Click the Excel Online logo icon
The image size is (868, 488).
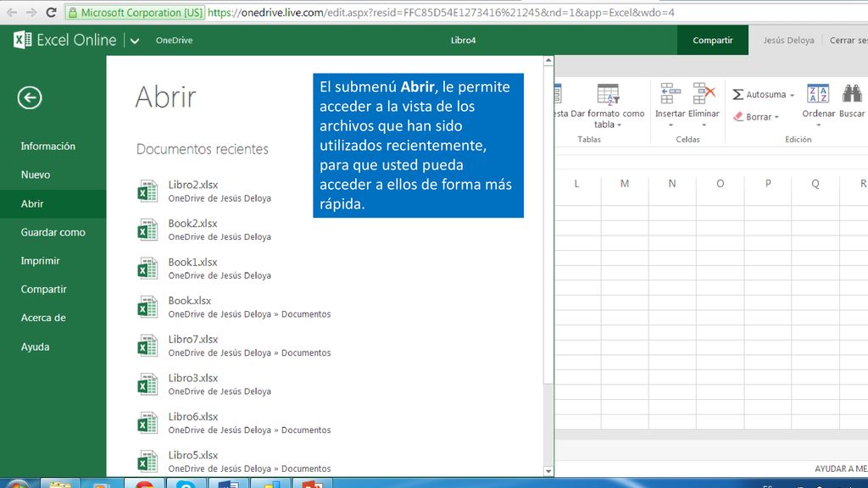click(23, 40)
